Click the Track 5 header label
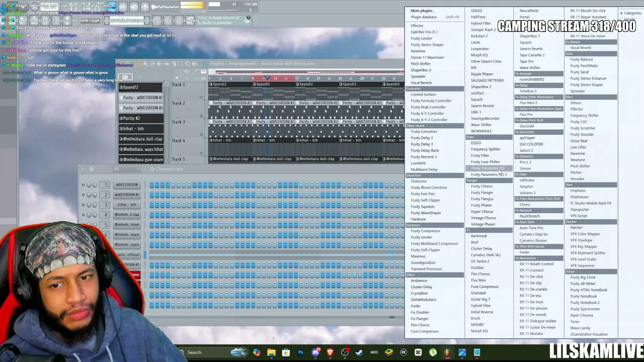Viewport: 644px width, 362px height. tap(178, 159)
